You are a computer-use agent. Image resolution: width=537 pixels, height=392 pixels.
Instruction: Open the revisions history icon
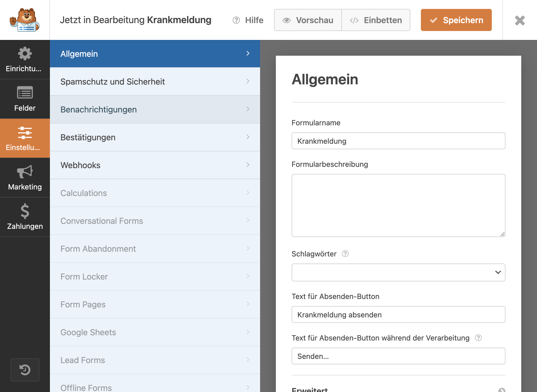(25, 370)
